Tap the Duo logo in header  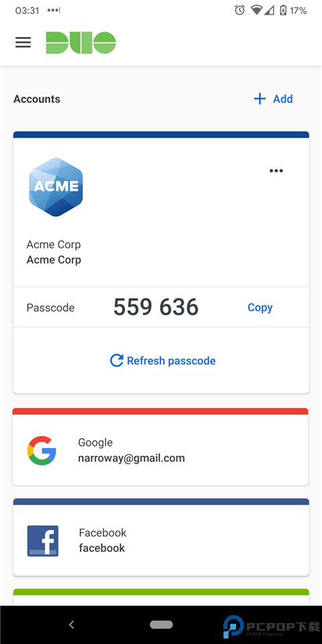point(81,42)
